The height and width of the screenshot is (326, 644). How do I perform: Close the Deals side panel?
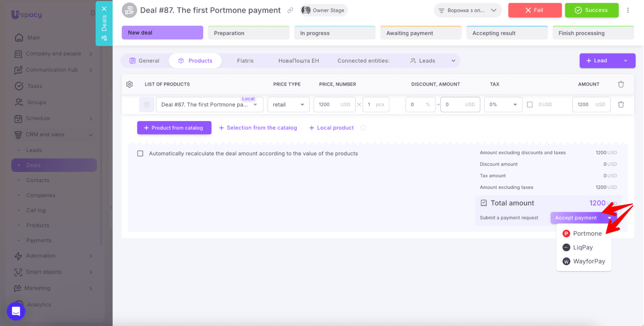tap(104, 9)
